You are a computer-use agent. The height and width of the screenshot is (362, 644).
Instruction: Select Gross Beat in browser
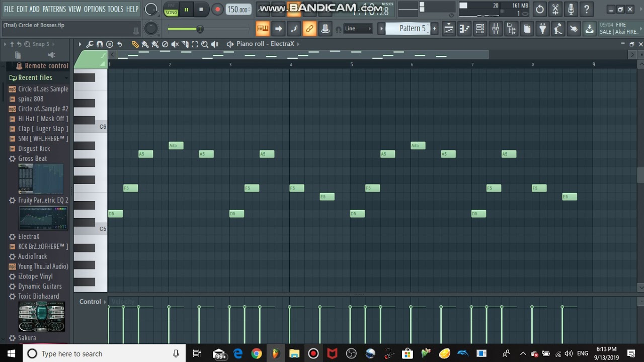point(33,158)
